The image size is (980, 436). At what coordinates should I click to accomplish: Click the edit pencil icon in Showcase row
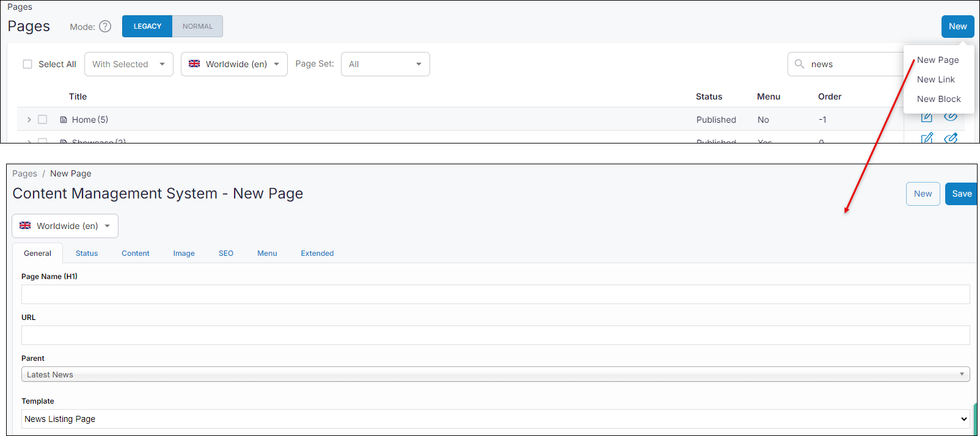pyautogui.click(x=927, y=138)
